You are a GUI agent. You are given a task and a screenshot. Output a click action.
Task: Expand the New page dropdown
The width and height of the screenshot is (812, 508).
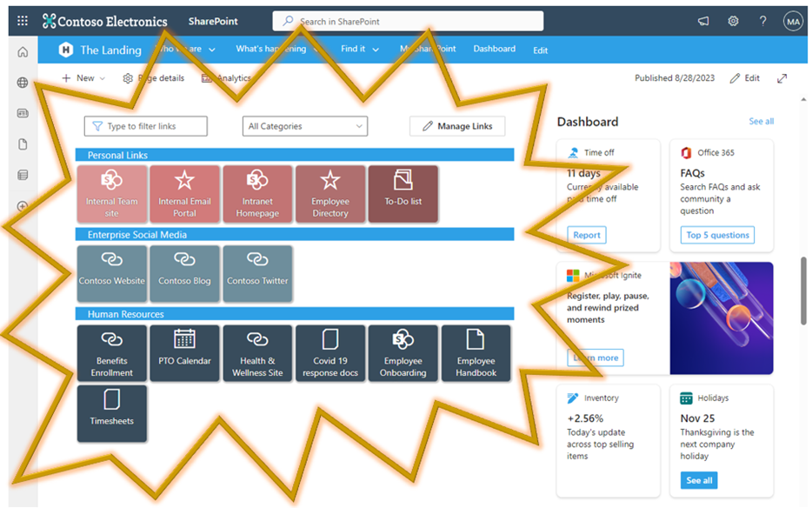(x=83, y=78)
